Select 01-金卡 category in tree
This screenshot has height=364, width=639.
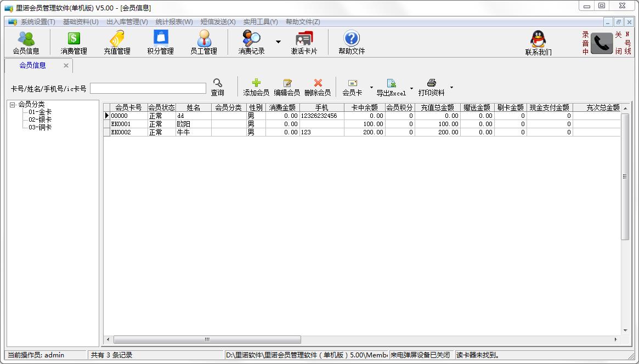[40, 112]
